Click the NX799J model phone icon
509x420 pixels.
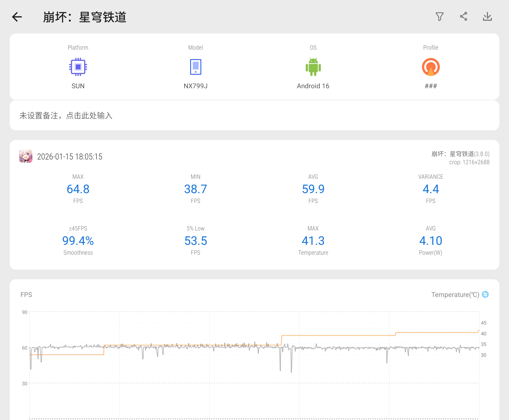click(x=195, y=67)
